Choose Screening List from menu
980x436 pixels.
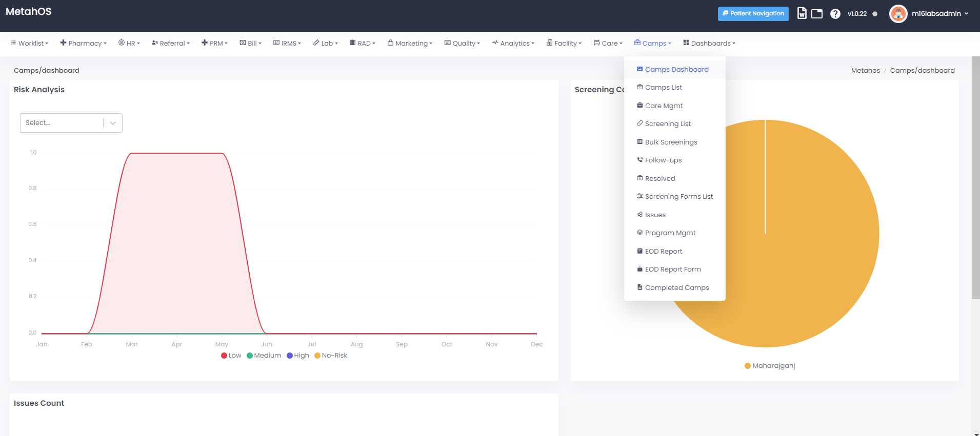click(675, 124)
